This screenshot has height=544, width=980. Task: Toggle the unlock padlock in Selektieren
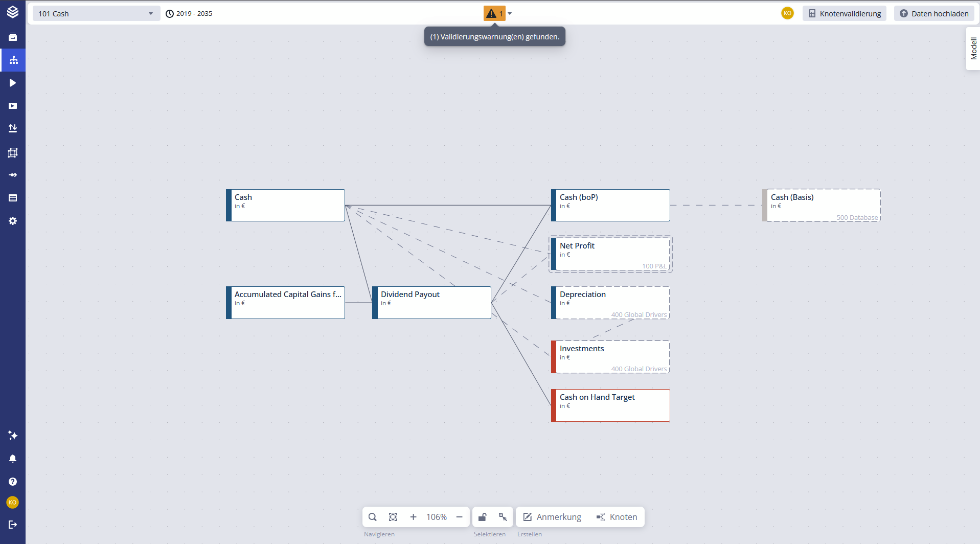click(x=482, y=517)
